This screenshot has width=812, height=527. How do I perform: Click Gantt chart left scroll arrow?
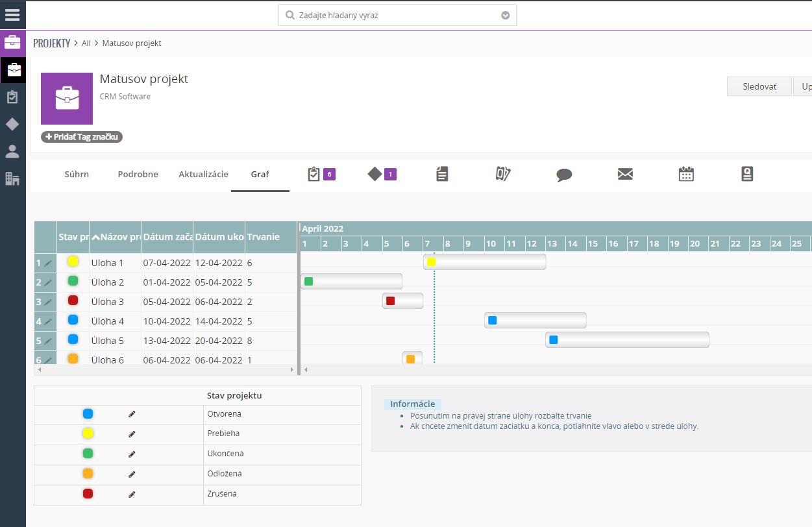point(306,369)
